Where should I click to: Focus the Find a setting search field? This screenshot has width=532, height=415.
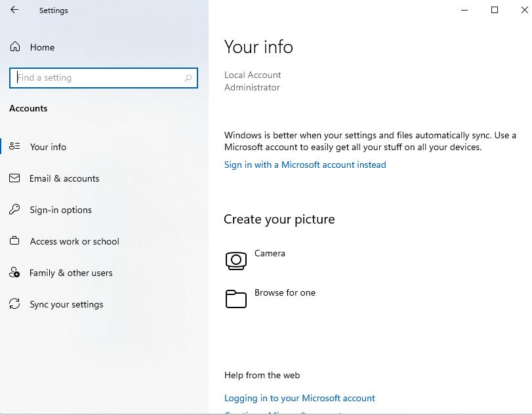point(98,78)
